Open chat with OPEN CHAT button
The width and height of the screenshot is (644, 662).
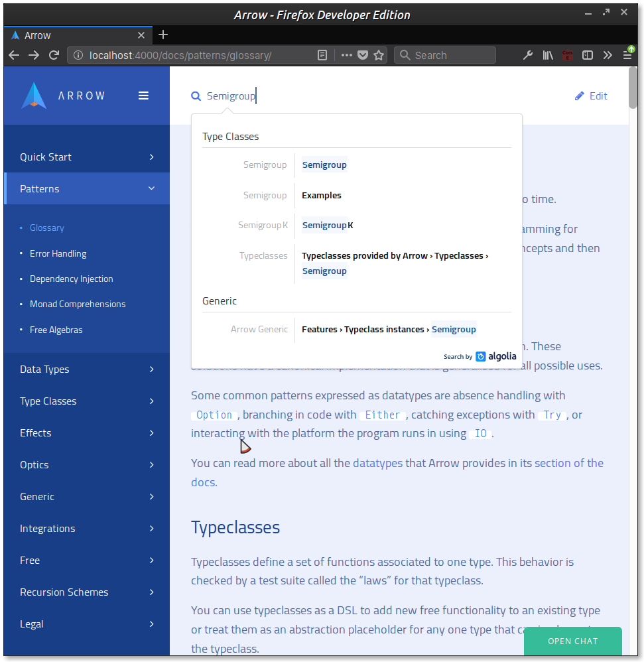pos(572,641)
